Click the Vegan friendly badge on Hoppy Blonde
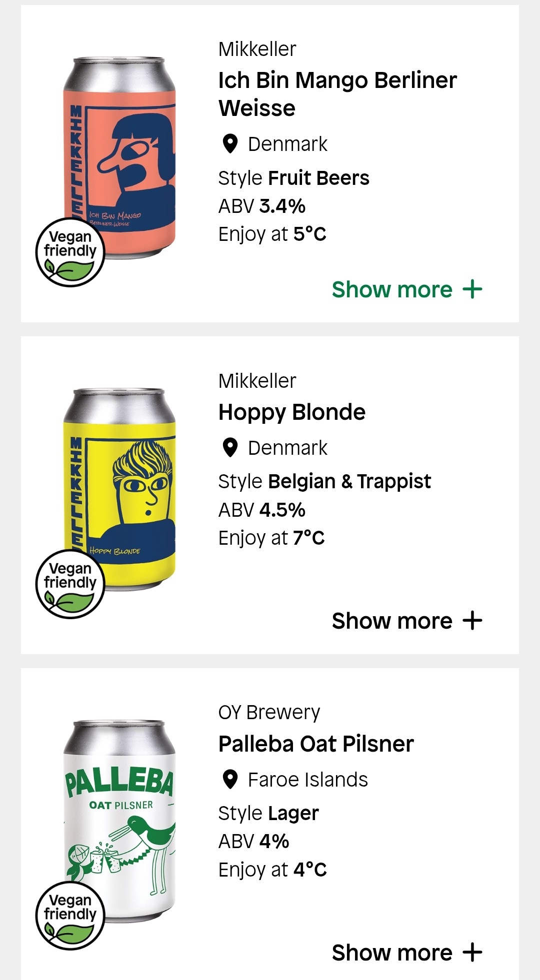 (x=70, y=584)
